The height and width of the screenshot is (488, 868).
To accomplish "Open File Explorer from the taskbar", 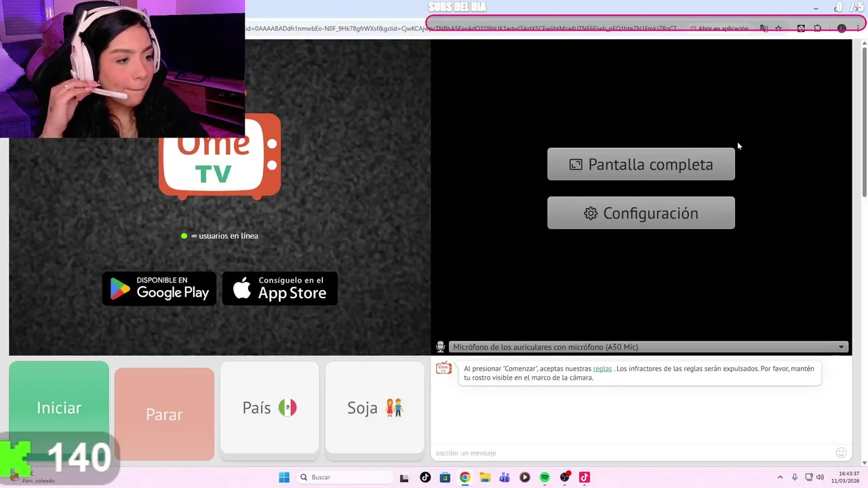I will pyautogui.click(x=485, y=477).
